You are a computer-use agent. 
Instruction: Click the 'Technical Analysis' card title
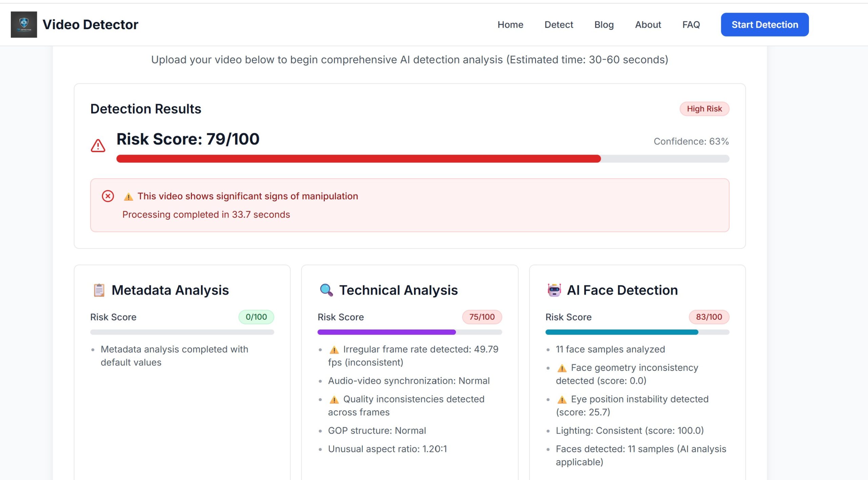(398, 290)
